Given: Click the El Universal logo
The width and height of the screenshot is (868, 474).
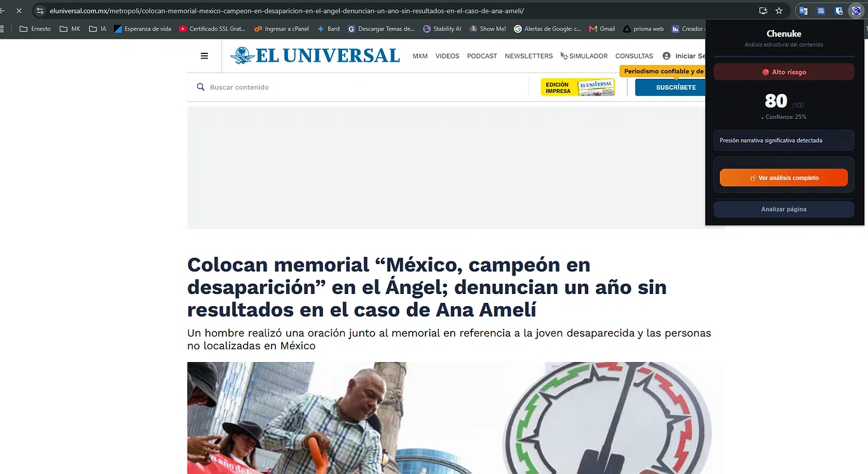Looking at the screenshot, I should 315,56.
